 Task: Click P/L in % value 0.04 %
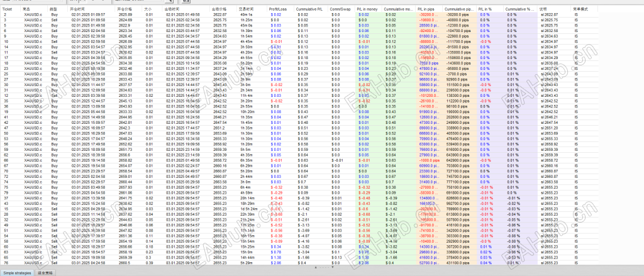tap(485, 262)
